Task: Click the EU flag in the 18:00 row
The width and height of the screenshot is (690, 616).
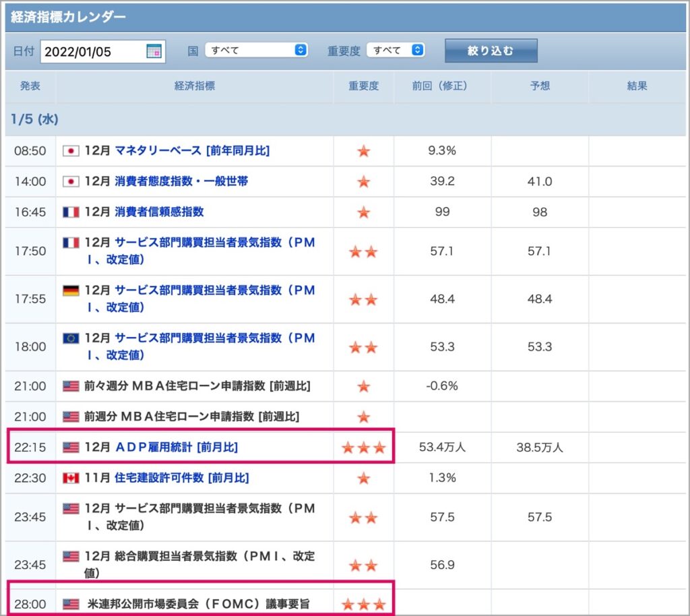Action: coord(71,338)
